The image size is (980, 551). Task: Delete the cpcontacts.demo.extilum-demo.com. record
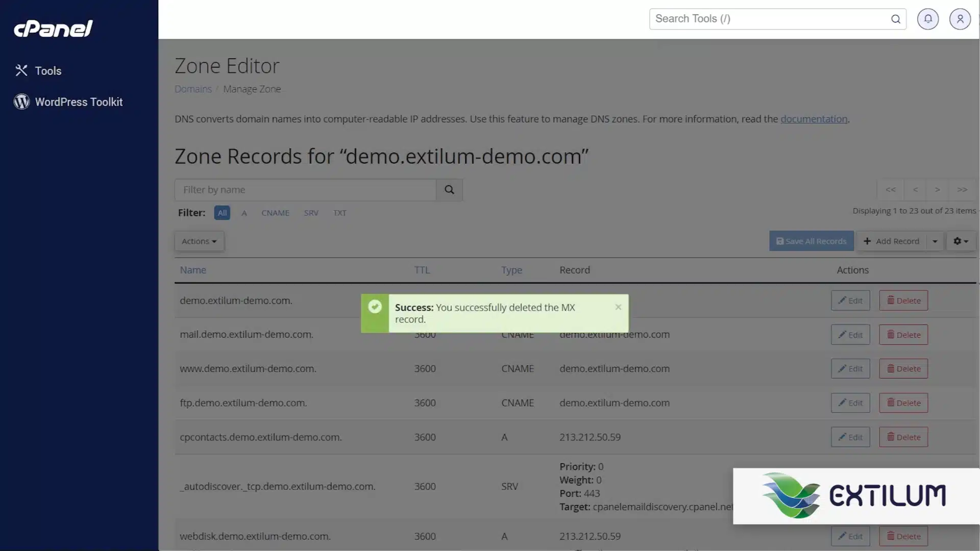[x=903, y=437]
